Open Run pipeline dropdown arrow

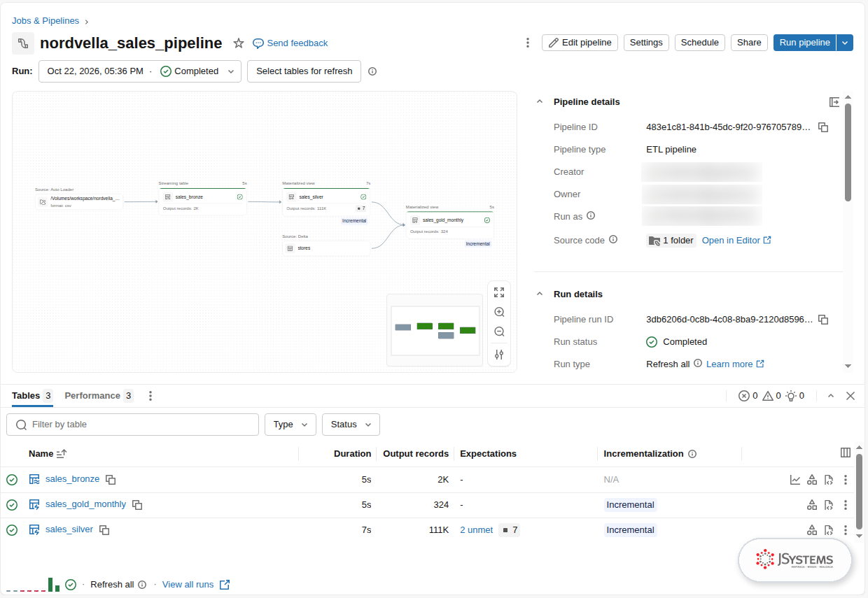pyautogui.click(x=846, y=43)
